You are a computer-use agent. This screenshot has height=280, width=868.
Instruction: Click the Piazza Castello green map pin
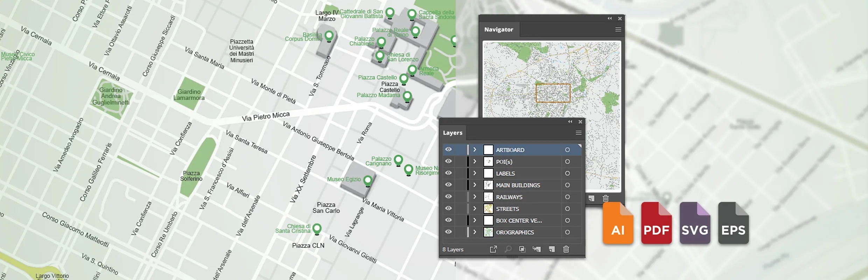pos(404,79)
